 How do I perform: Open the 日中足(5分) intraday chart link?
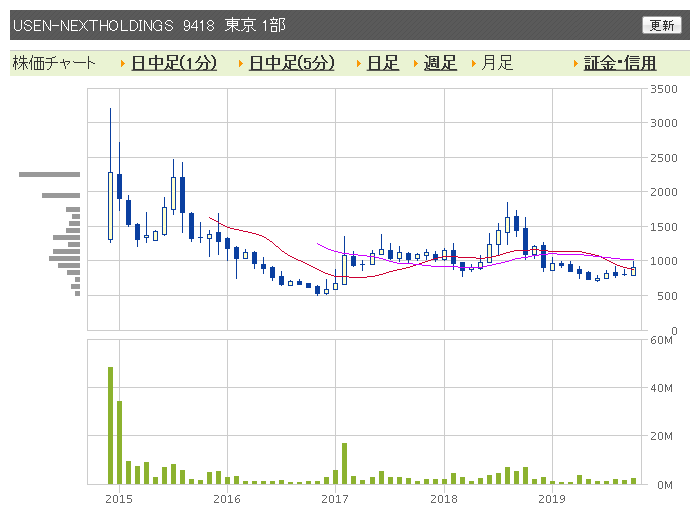pyautogui.click(x=292, y=63)
